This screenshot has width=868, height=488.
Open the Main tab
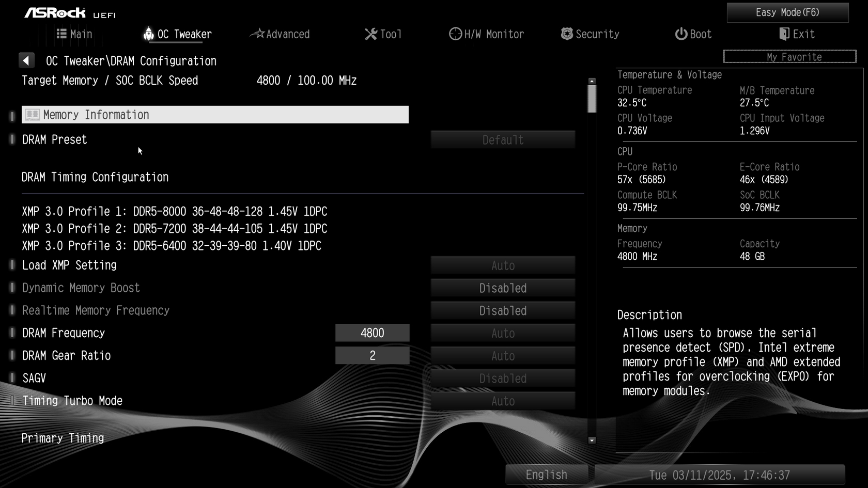click(74, 34)
